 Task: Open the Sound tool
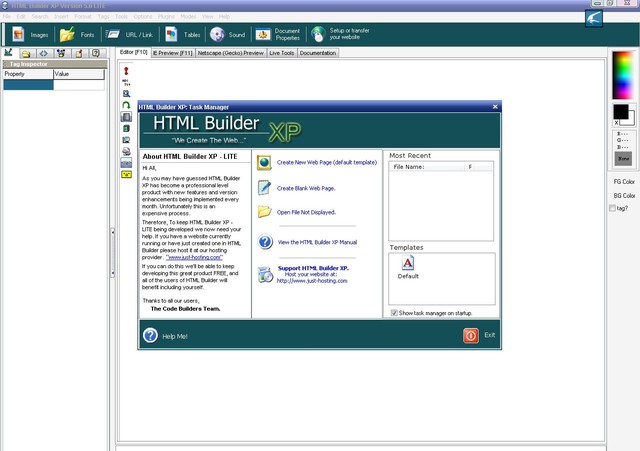pyautogui.click(x=227, y=35)
